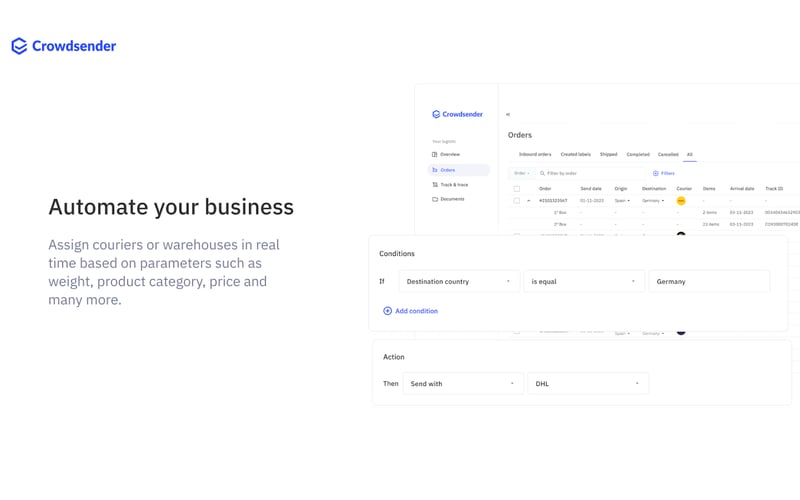Click the Germany value field
800x500 pixels.
709,282
